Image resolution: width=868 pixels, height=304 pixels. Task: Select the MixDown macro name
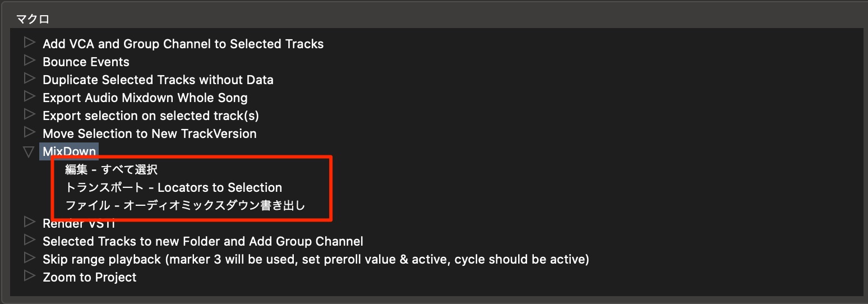tap(70, 151)
